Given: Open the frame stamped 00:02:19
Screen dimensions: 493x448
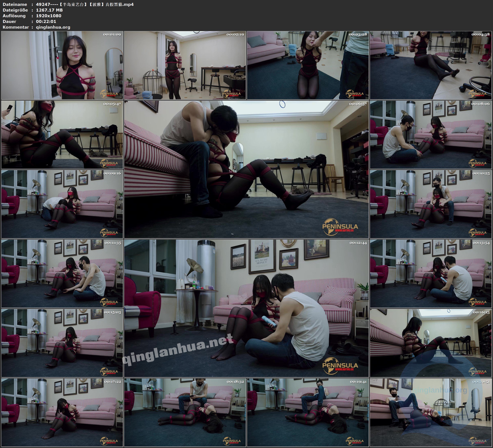Looking at the screenshot, I should 185,65.
